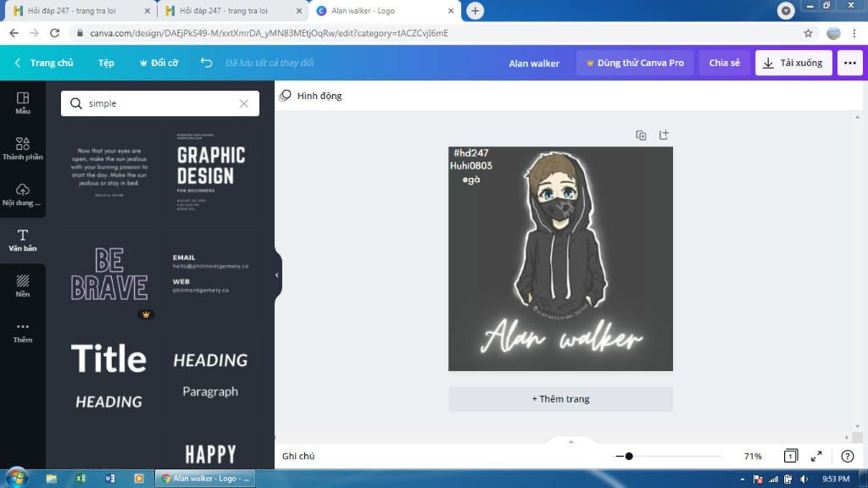The height and width of the screenshot is (488, 868).
Task: Expand the page thumbnails chevron
Action: click(571, 441)
